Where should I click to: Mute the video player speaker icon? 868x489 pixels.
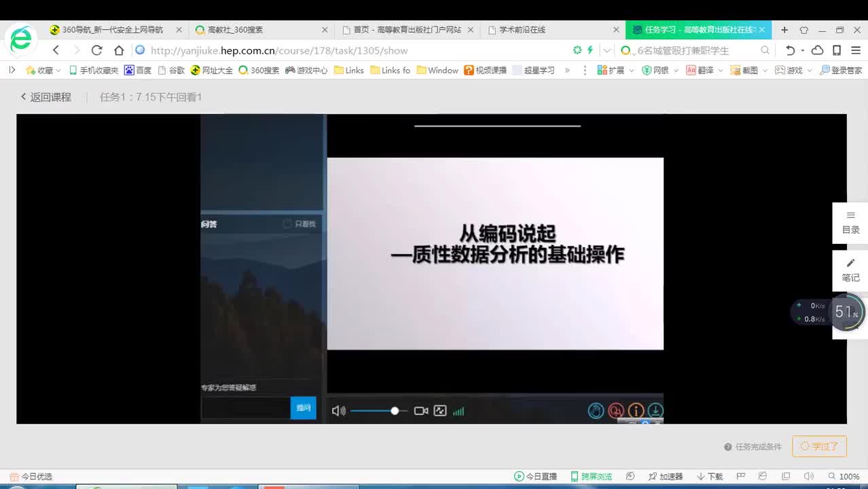pyautogui.click(x=338, y=411)
